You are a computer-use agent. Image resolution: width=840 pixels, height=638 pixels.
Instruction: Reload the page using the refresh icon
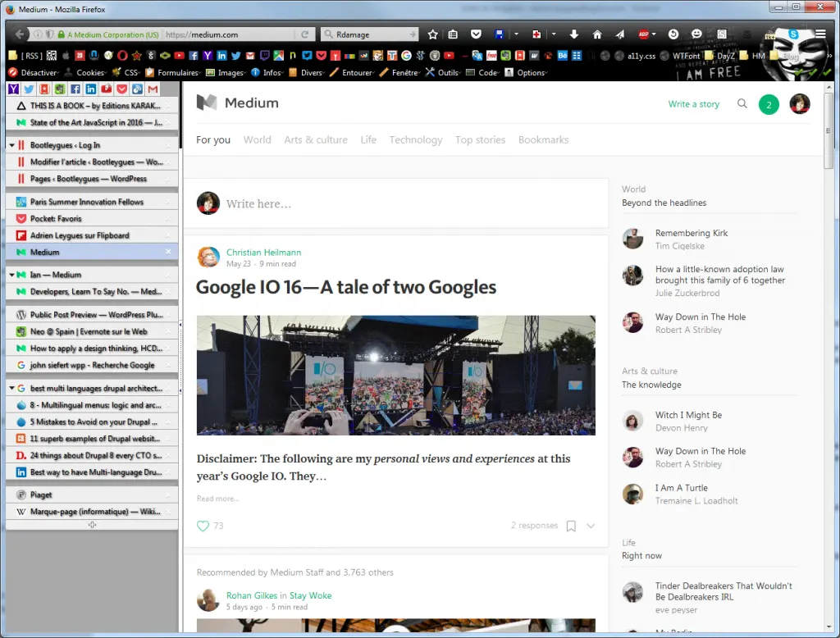pyautogui.click(x=305, y=34)
